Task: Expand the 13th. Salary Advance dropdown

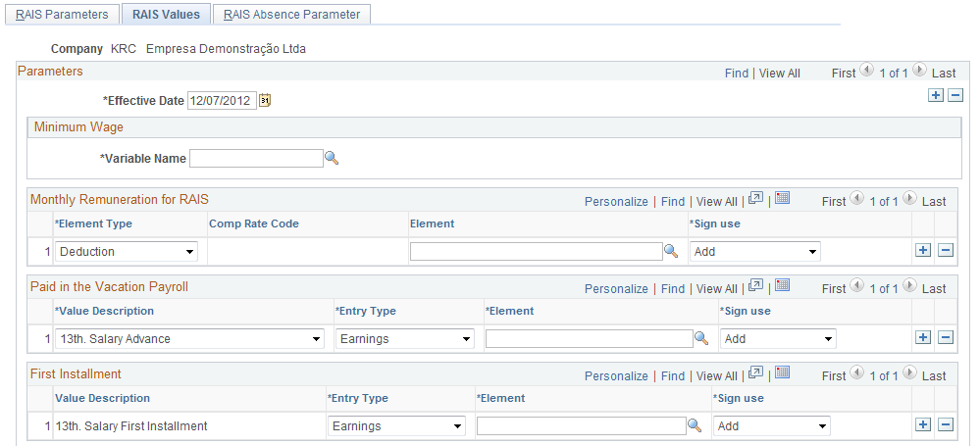Action: click(x=190, y=339)
